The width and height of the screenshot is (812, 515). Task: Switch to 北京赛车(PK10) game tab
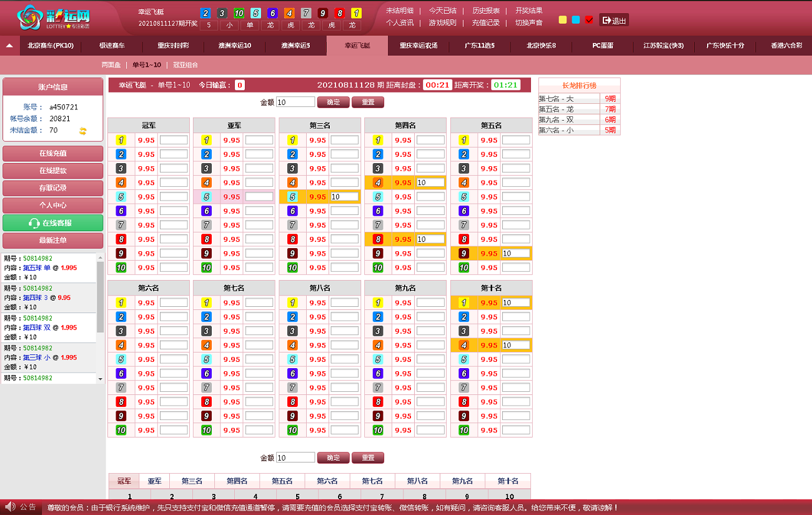click(51, 46)
